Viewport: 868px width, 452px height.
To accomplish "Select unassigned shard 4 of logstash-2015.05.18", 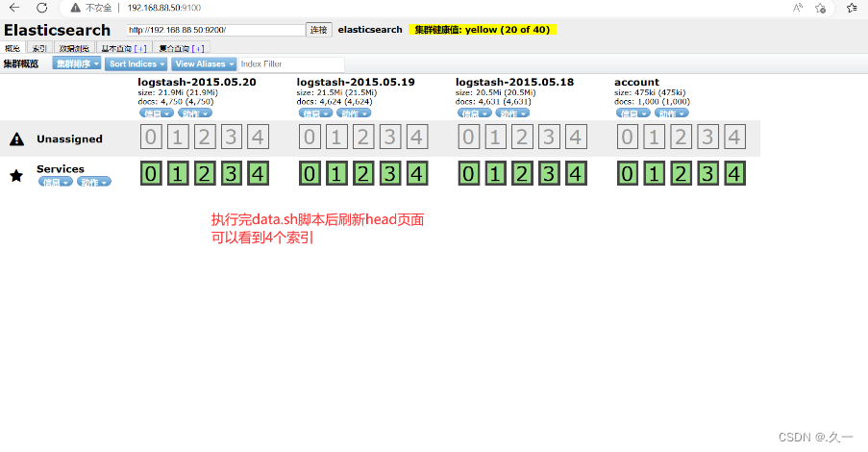I will (576, 137).
